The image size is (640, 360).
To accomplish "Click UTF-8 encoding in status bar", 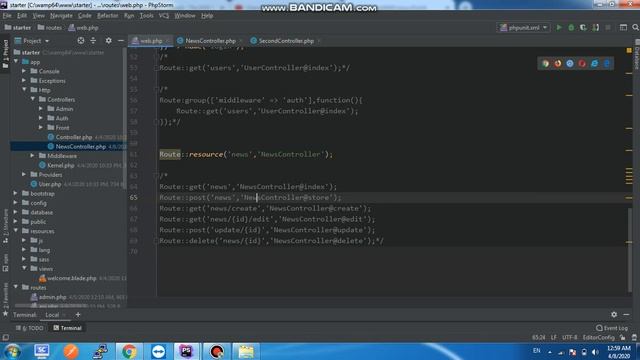I will pos(569,338).
